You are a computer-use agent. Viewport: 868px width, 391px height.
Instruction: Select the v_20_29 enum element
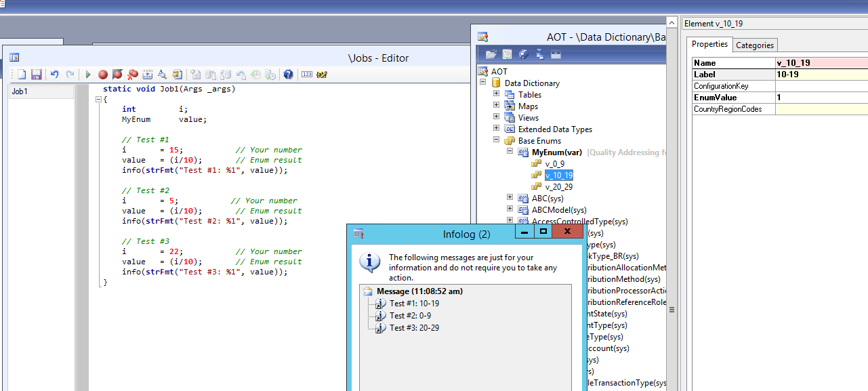(559, 187)
